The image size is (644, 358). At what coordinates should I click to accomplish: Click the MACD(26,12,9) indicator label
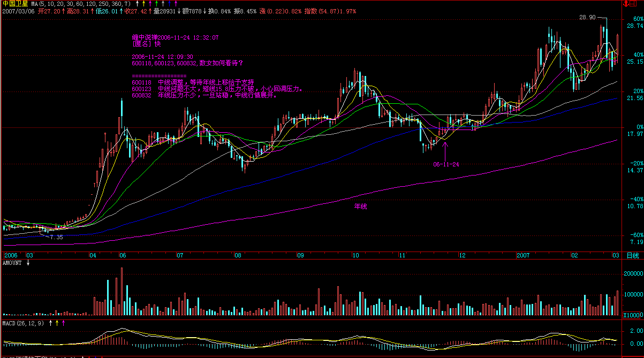(24, 323)
